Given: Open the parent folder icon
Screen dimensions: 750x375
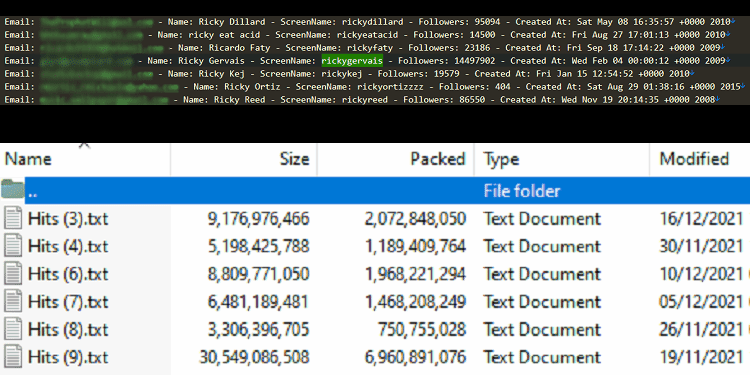Looking at the screenshot, I should (12, 190).
